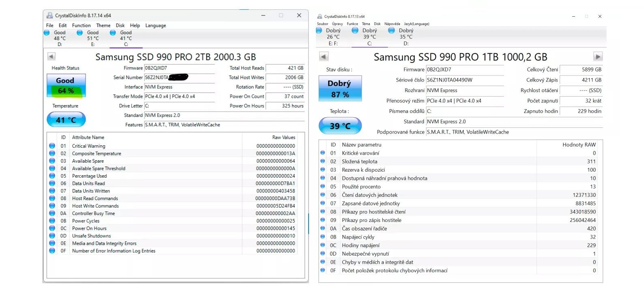644x295 pixels.
Task: Click CrystalDiskInfo app icon in right title bar
Action: point(320,17)
